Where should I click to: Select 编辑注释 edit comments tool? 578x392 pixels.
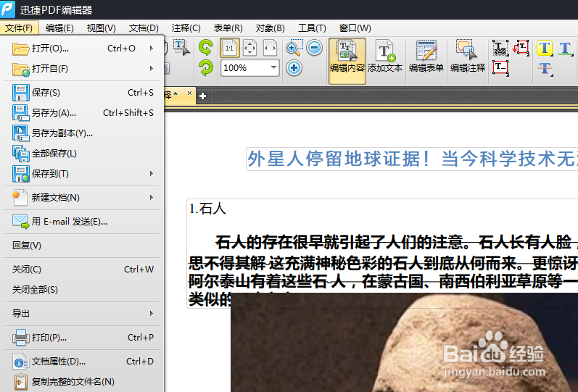coord(468,57)
